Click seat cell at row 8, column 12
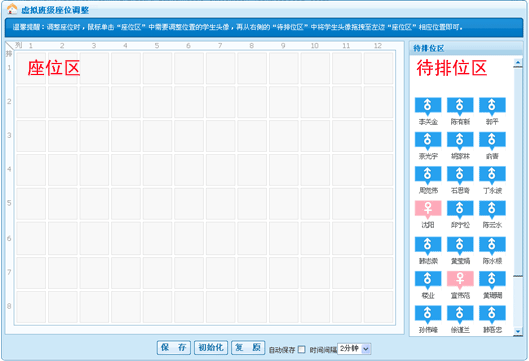529x361 pixels. pos(379,307)
